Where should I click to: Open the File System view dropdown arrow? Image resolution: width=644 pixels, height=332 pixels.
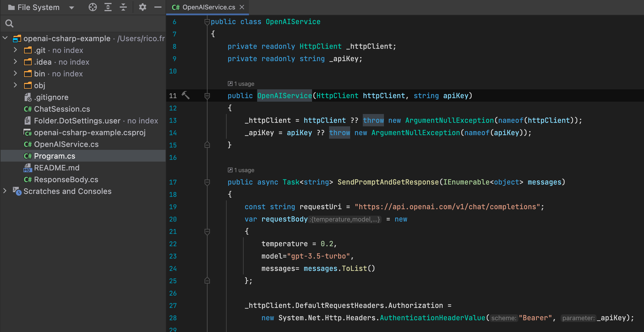pos(72,8)
